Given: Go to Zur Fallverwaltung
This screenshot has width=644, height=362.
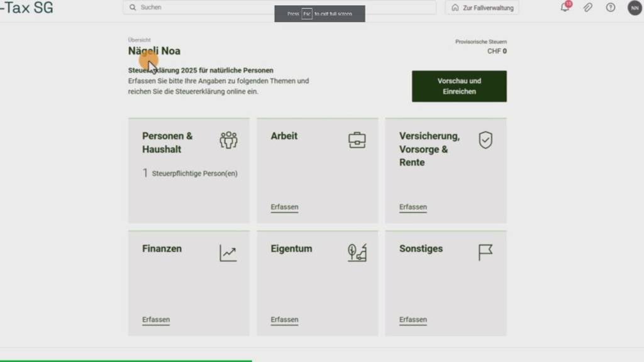Looking at the screenshot, I should [482, 8].
